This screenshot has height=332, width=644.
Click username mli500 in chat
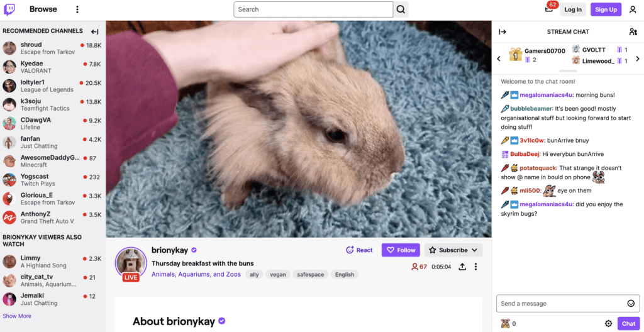click(530, 191)
